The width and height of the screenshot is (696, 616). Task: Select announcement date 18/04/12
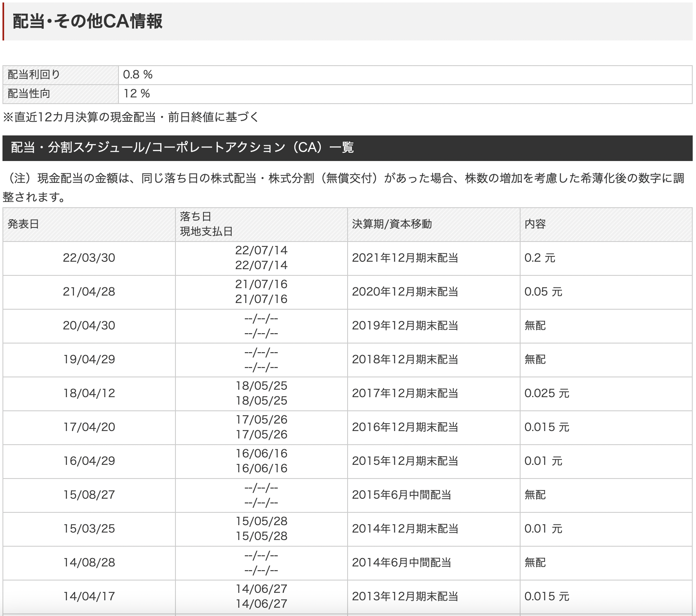point(89,393)
